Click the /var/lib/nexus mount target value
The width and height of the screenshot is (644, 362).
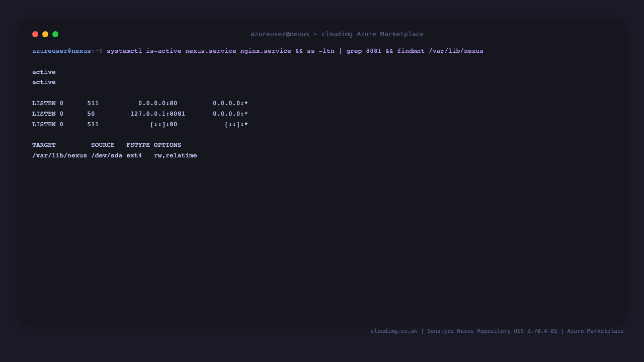click(x=59, y=155)
